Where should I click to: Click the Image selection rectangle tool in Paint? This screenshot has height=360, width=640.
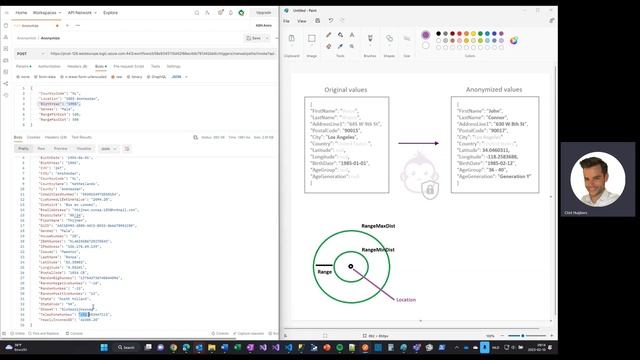tap(311, 38)
